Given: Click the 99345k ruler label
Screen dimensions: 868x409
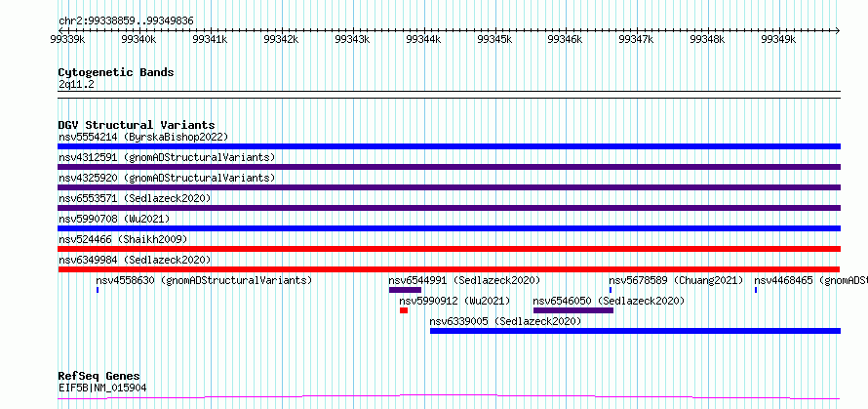Looking at the screenshot, I should click(494, 39).
